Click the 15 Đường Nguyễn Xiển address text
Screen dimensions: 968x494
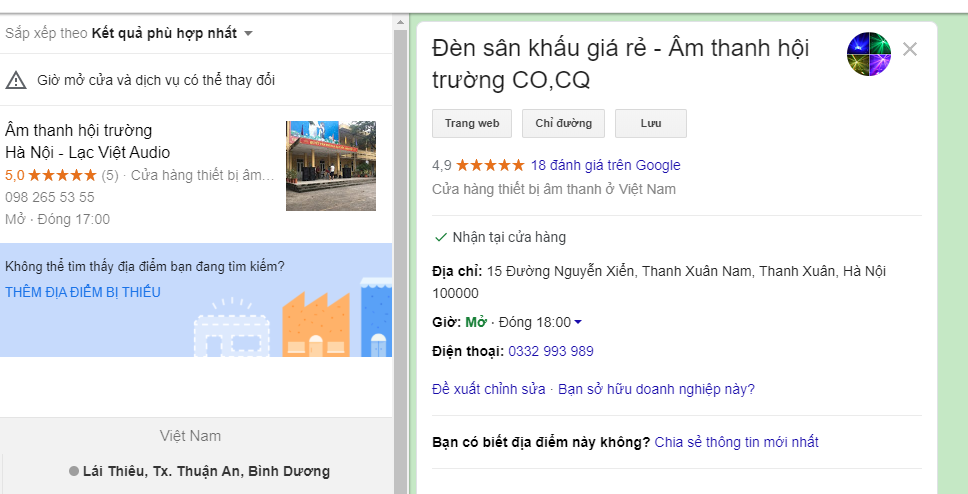click(659, 282)
